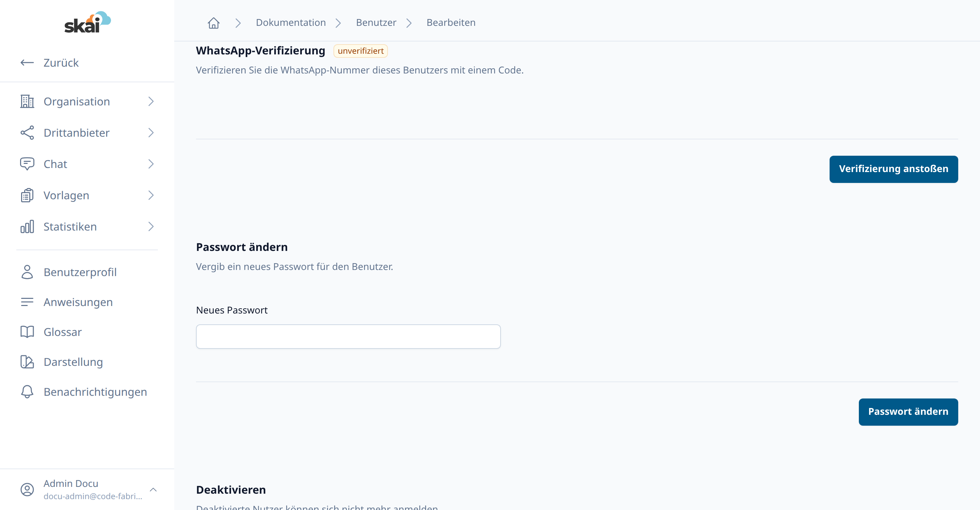Expand the Statistiken submenu chevron
Viewport: 980px width, 510px height.
coord(151,226)
